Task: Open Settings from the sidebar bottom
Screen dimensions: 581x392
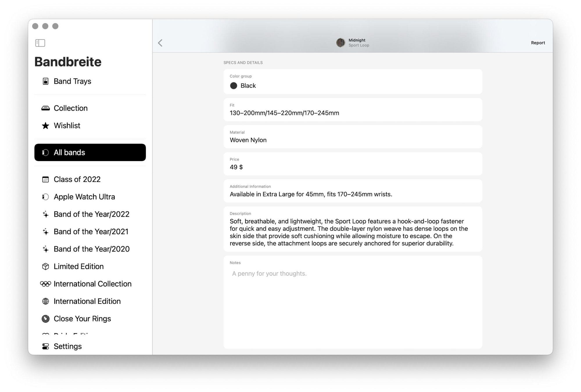Action: pyautogui.click(x=67, y=346)
